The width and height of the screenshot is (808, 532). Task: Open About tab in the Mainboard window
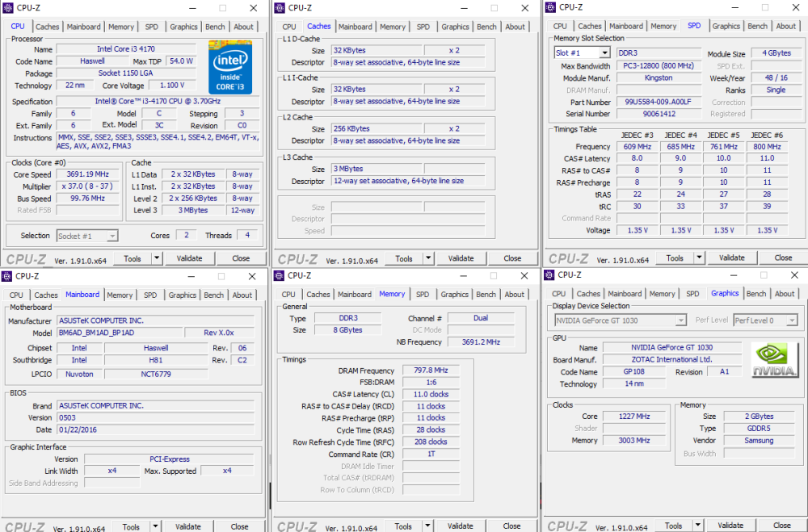[x=242, y=295]
